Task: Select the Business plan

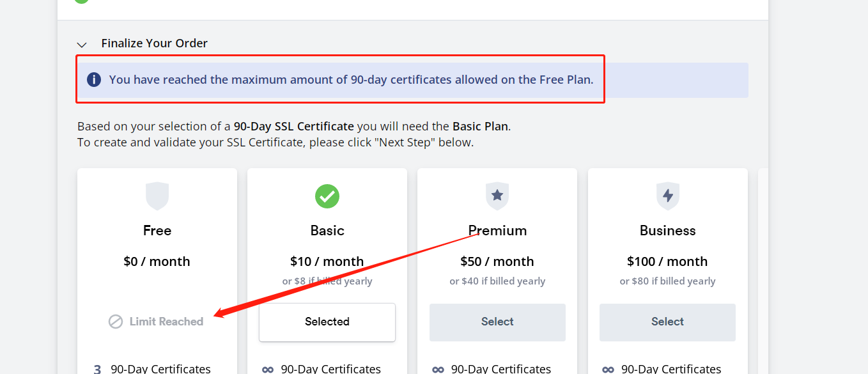Action: tap(667, 322)
